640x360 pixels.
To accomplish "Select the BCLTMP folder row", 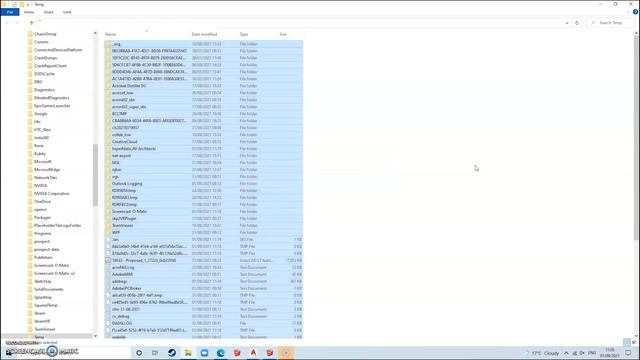I will [203, 114].
